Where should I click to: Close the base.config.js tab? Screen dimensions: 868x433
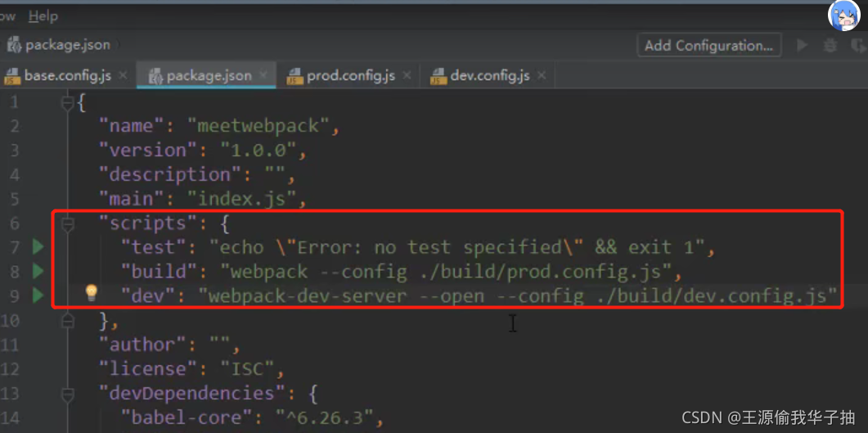(123, 74)
